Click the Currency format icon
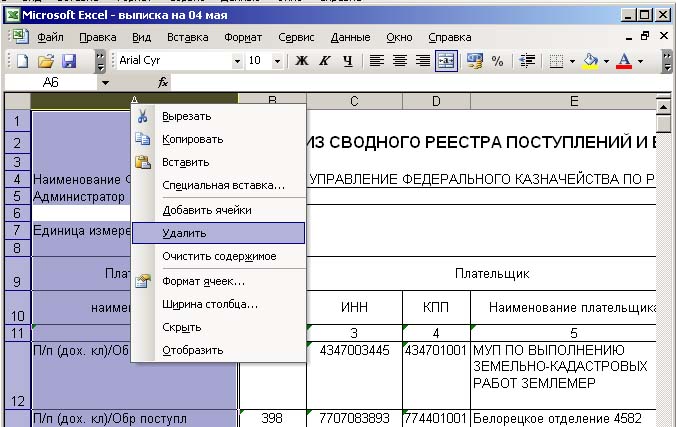The height and width of the screenshot is (427, 676). tap(474, 61)
